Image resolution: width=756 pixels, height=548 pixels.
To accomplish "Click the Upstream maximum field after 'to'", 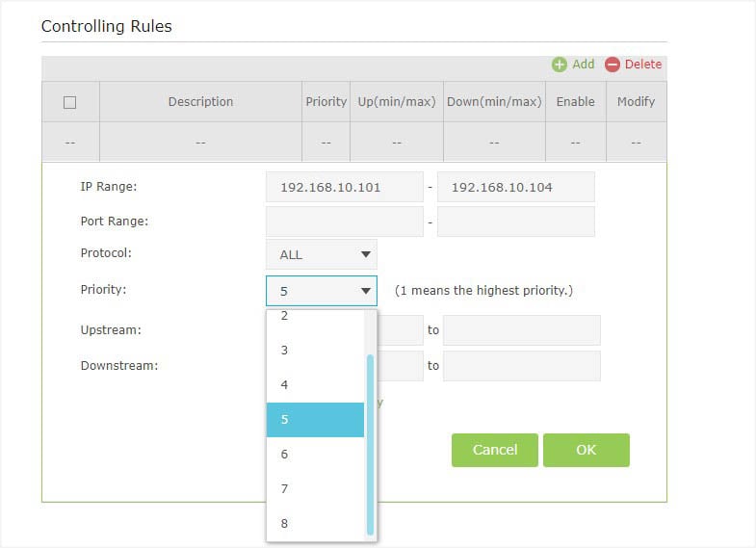I will [522, 330].
